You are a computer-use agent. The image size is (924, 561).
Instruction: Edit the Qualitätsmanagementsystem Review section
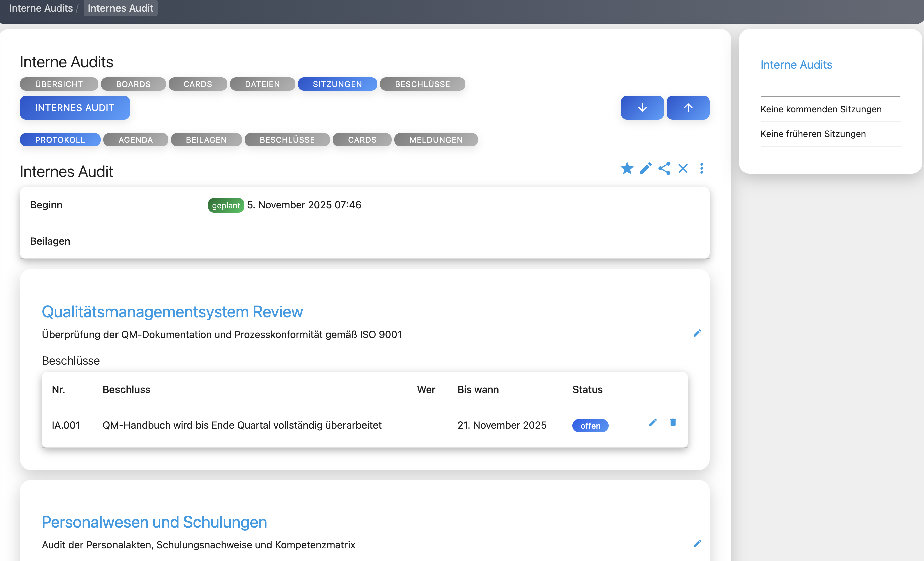click(x=697, y=333)
